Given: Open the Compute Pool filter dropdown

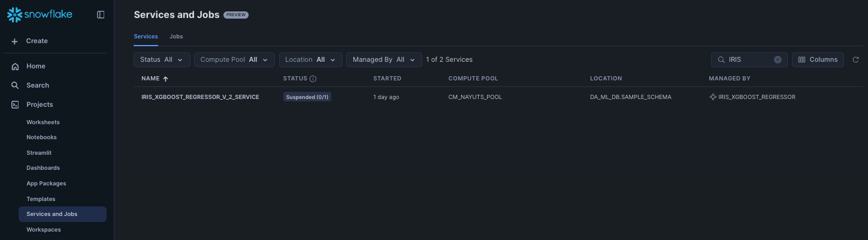Looking at the screenshot, I should (x=234, y=59).
